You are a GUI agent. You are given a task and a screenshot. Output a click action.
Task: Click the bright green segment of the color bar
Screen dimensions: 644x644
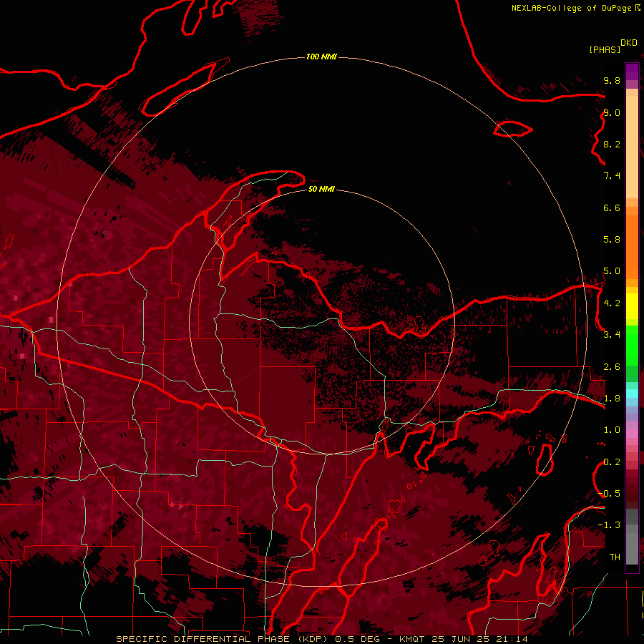click(632, 346)
